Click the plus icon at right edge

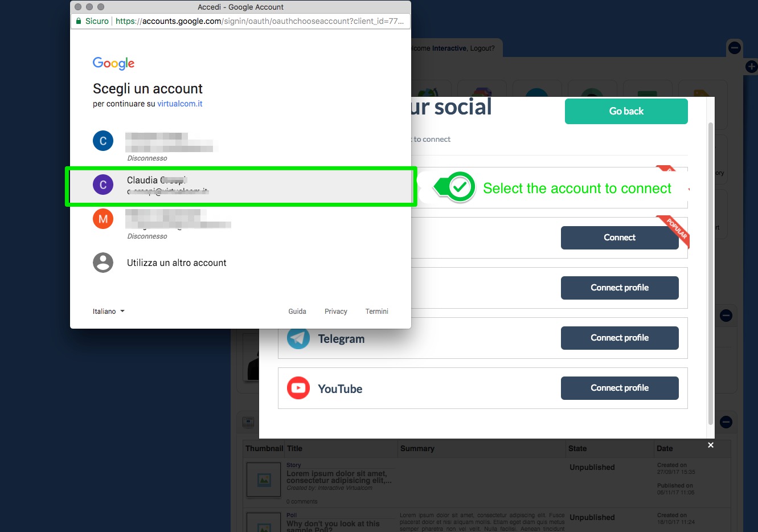tap(752, 67)
